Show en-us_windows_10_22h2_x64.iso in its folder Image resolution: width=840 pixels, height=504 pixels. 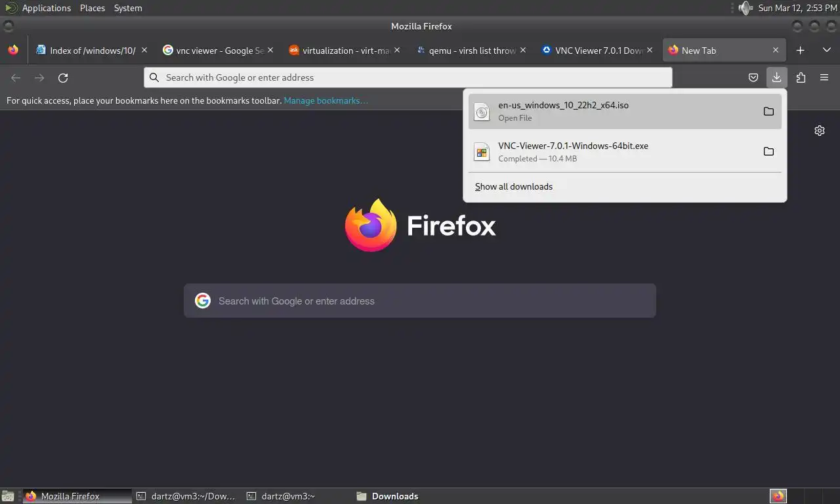768,111
